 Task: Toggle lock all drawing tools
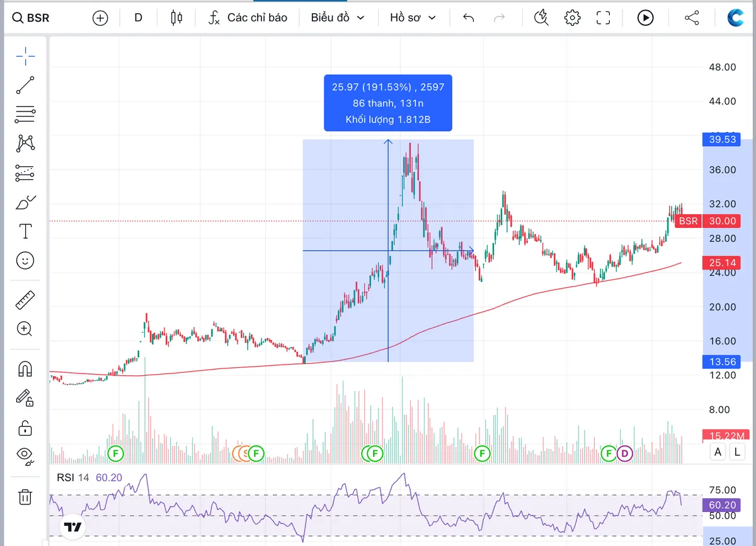[25, 428]
